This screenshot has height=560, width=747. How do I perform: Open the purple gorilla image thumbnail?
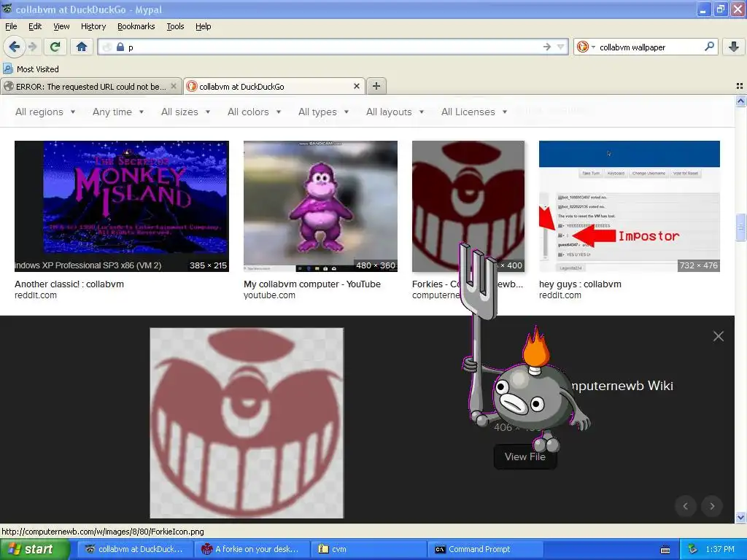click(320, 206)
